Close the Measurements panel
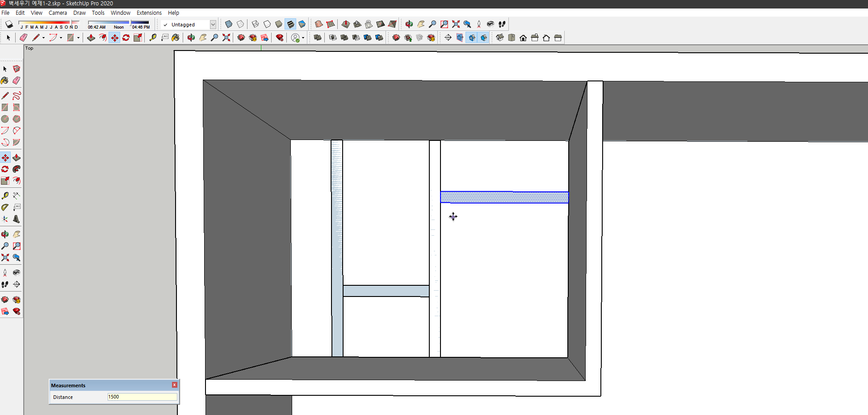This screenshot has width=868, height=415. pyautogui.click(x=175, y=385)
